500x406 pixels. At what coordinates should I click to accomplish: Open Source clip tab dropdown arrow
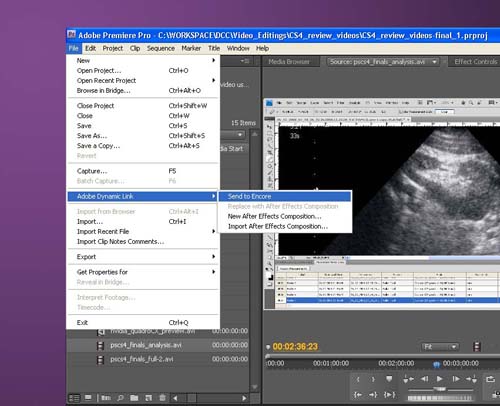click(434, 62)
